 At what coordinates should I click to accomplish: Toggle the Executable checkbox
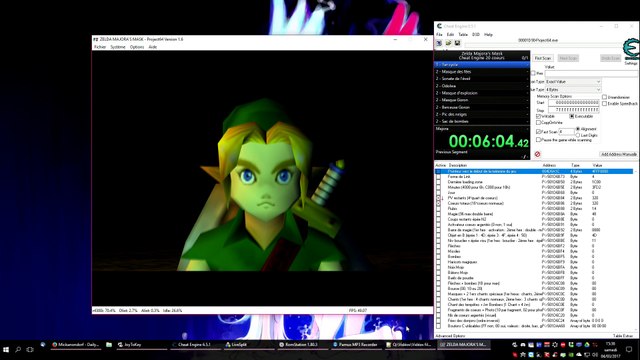[572, 116]
